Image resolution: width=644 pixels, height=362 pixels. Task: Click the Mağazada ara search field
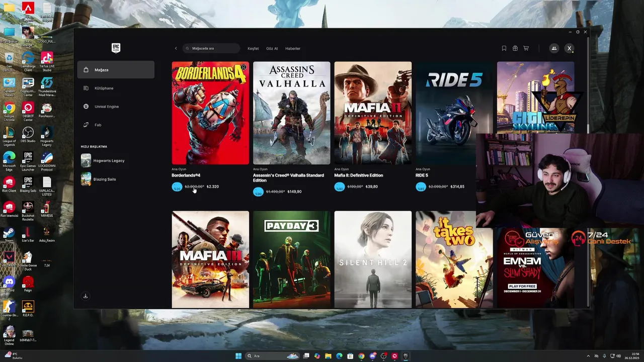click(211, 48)
